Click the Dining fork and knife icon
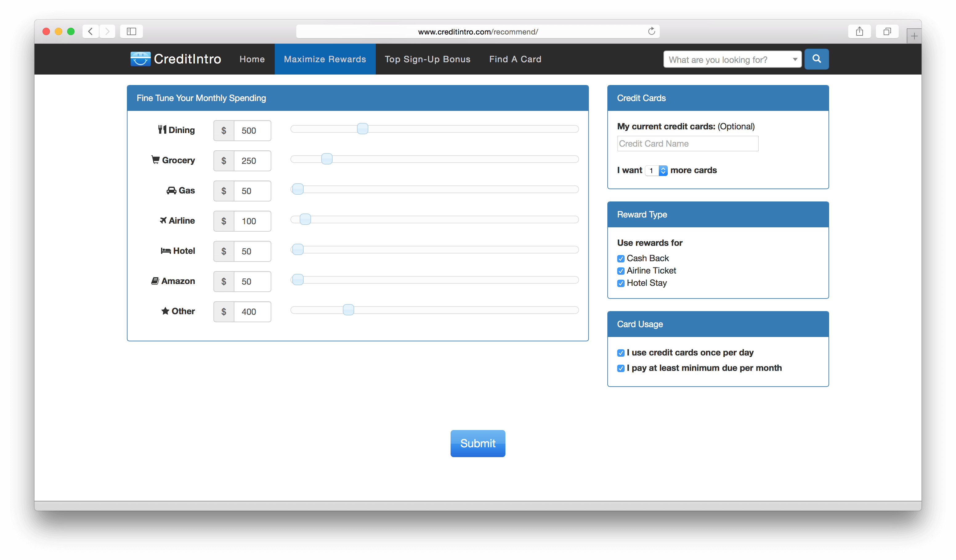The image size is (956, 560). (162, 130)
